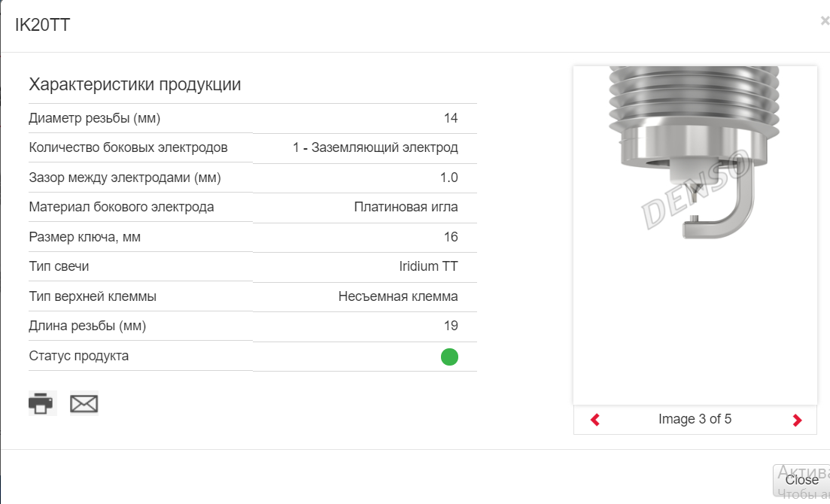Click the 'Image 3 of 5' counter text

(695, 419)
